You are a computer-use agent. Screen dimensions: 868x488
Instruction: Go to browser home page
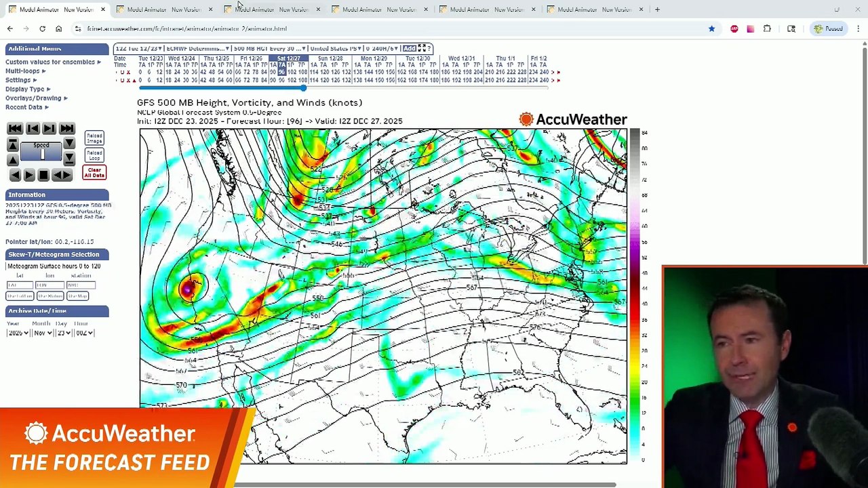click(58, 28)
